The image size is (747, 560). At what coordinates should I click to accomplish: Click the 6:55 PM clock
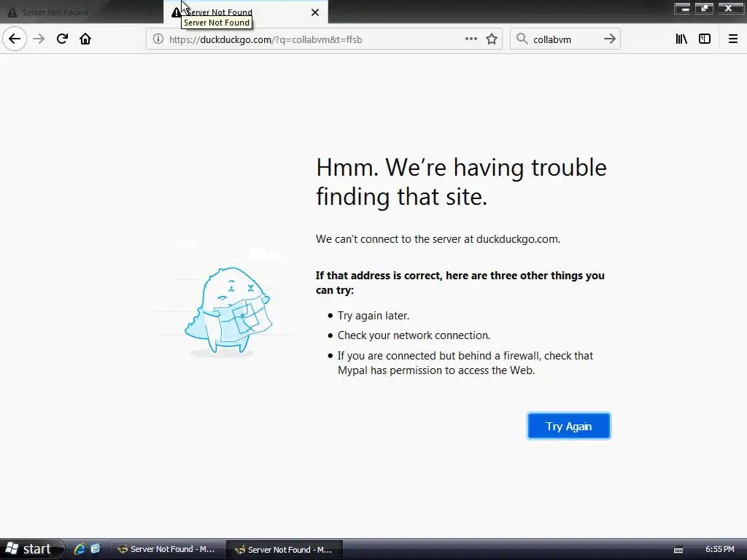(x=720, y=550)
